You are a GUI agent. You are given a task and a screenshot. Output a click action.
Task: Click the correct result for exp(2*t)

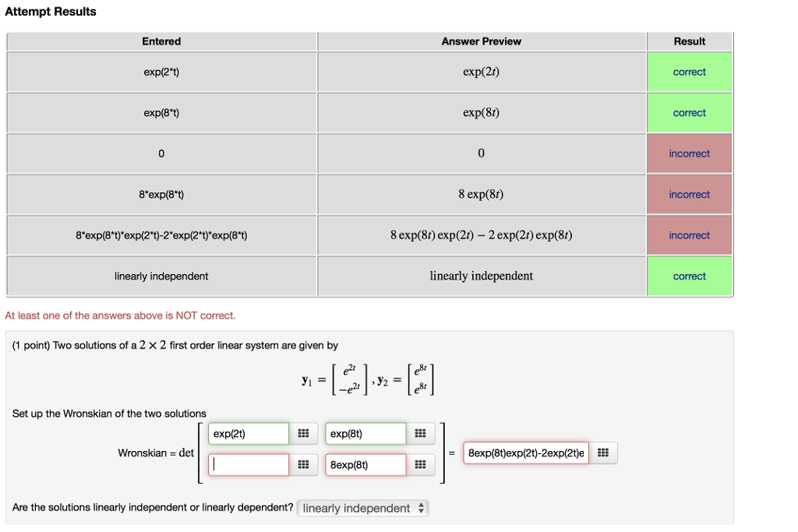tap(689, 72)
